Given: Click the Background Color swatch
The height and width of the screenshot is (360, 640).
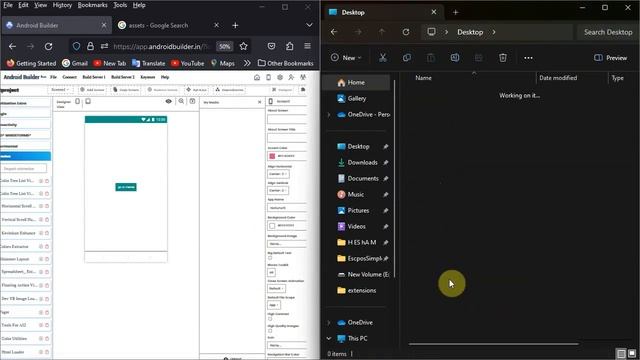Looking at the screenshot, I should pos(272,225).
